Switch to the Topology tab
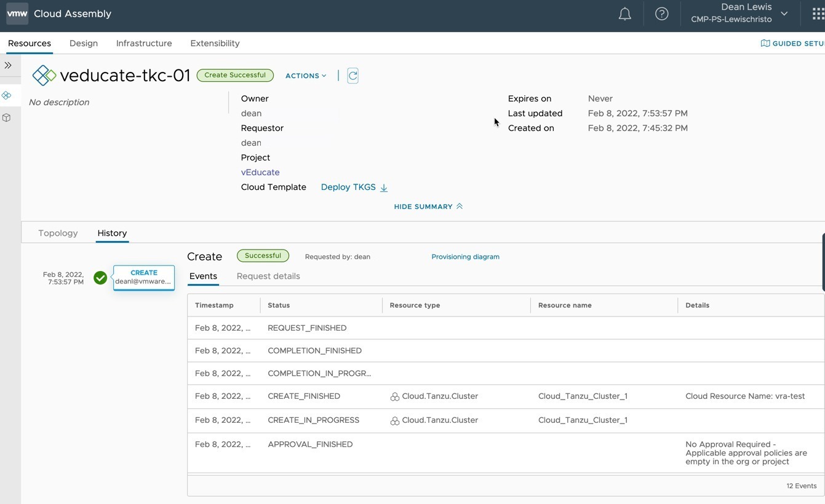 pyautogui.click(x=58, y=233)
